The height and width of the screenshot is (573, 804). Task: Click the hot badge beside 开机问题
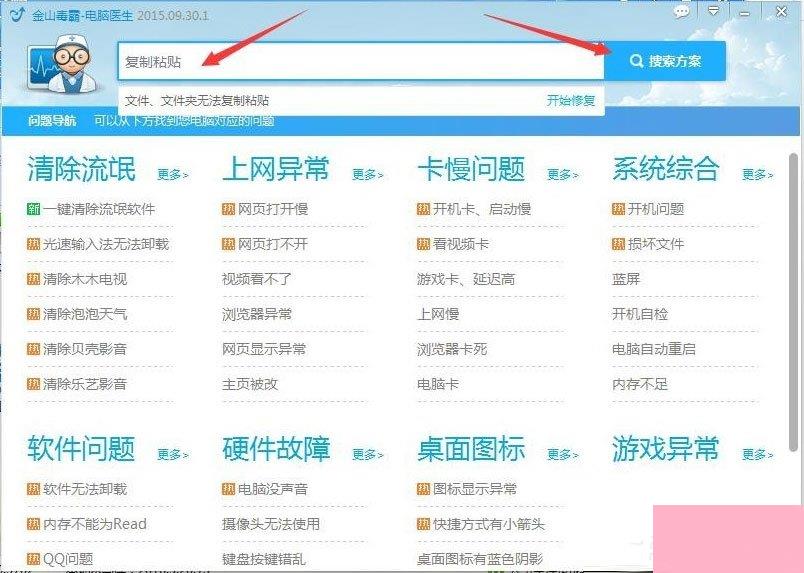(618, 209)
